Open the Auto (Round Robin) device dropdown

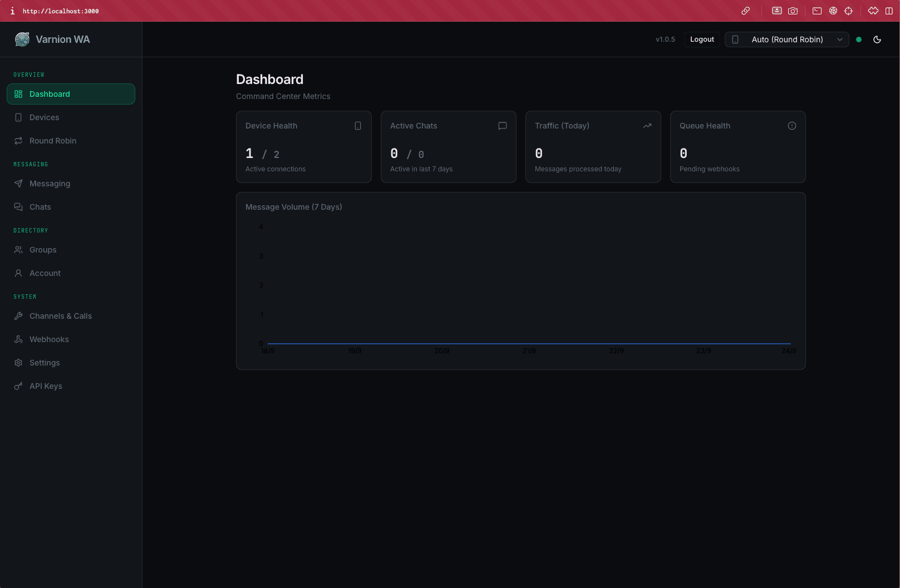(786, 39)
